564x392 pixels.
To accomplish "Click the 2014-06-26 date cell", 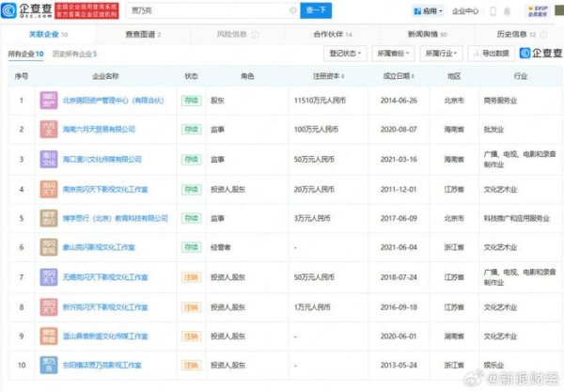I will tap(399, 101).
